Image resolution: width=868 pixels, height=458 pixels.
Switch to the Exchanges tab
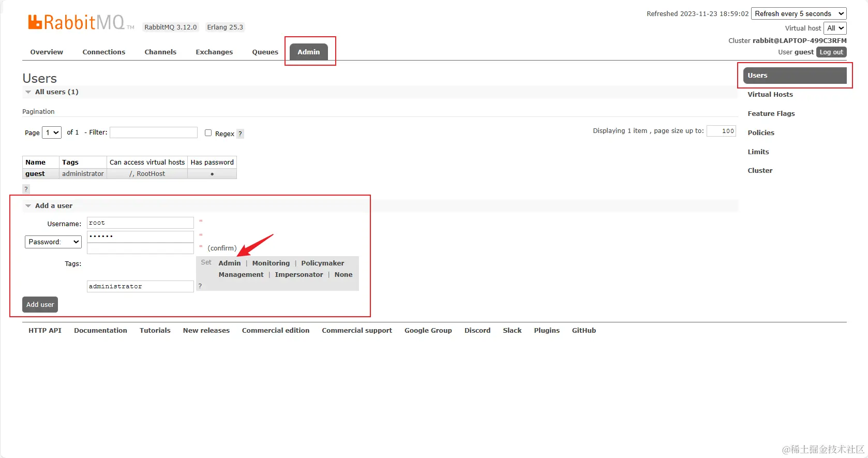(x=214, y=52)
